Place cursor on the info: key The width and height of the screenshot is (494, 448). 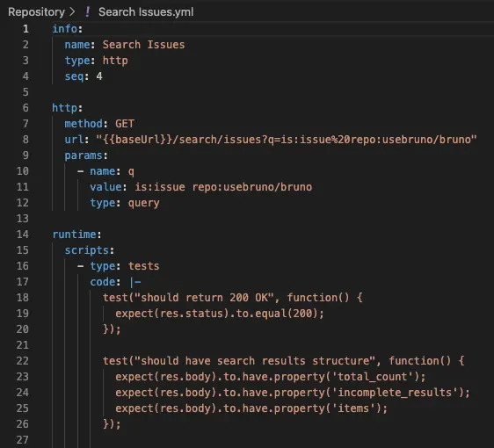[x=67, y=29]
